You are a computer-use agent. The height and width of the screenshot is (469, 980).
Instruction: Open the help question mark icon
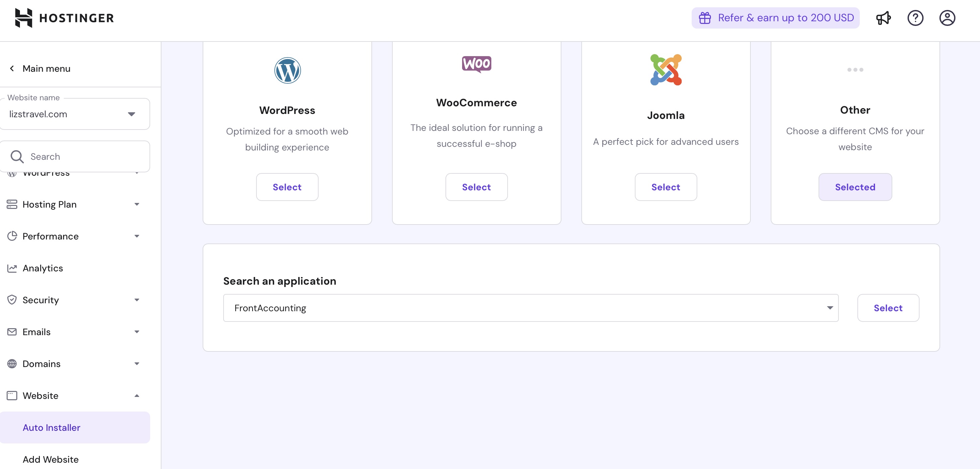(915, 18)
